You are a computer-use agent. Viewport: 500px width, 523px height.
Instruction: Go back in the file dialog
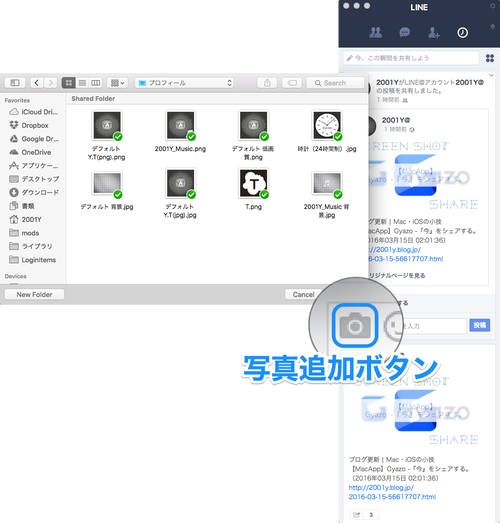[x=37, y=83]
